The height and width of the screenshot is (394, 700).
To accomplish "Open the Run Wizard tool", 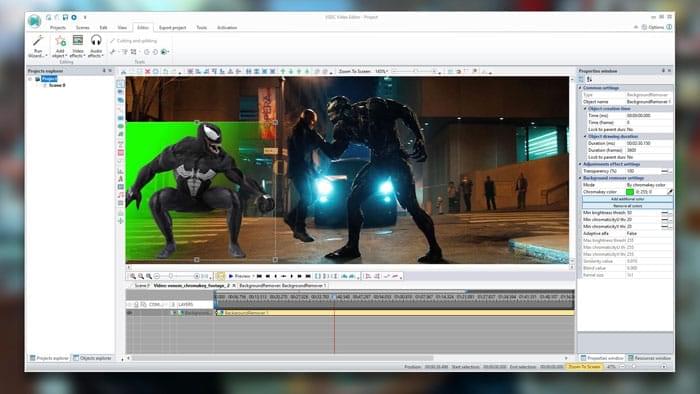I will pos(38,46).
